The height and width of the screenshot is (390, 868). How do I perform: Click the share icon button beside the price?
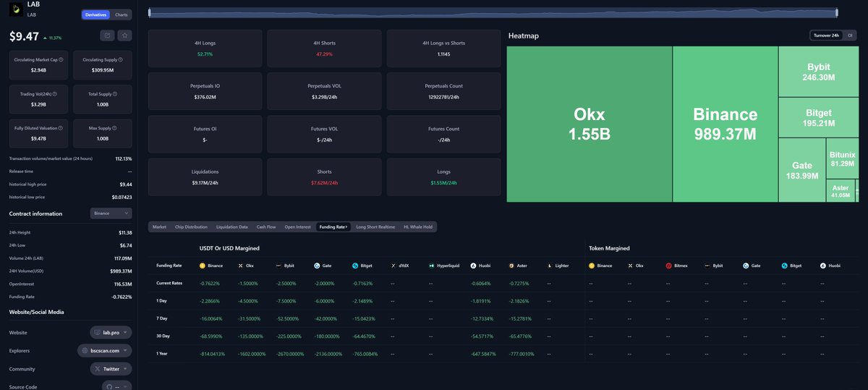tap(107, 35)
